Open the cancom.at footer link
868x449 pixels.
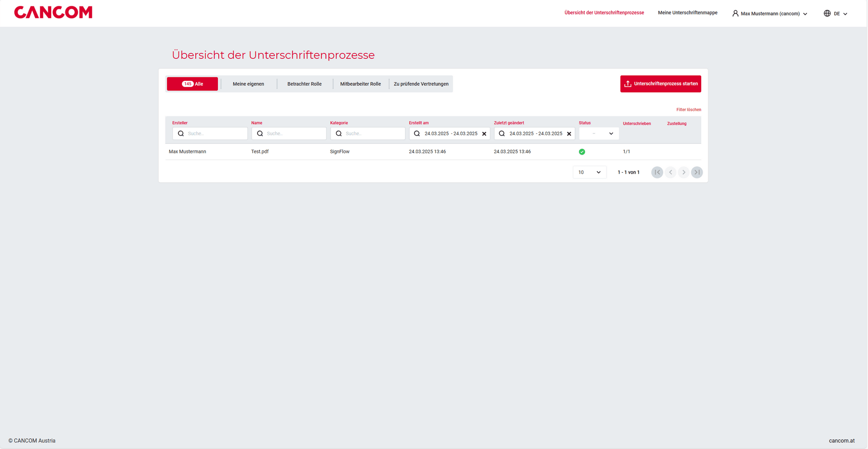[x=841, y=440]
